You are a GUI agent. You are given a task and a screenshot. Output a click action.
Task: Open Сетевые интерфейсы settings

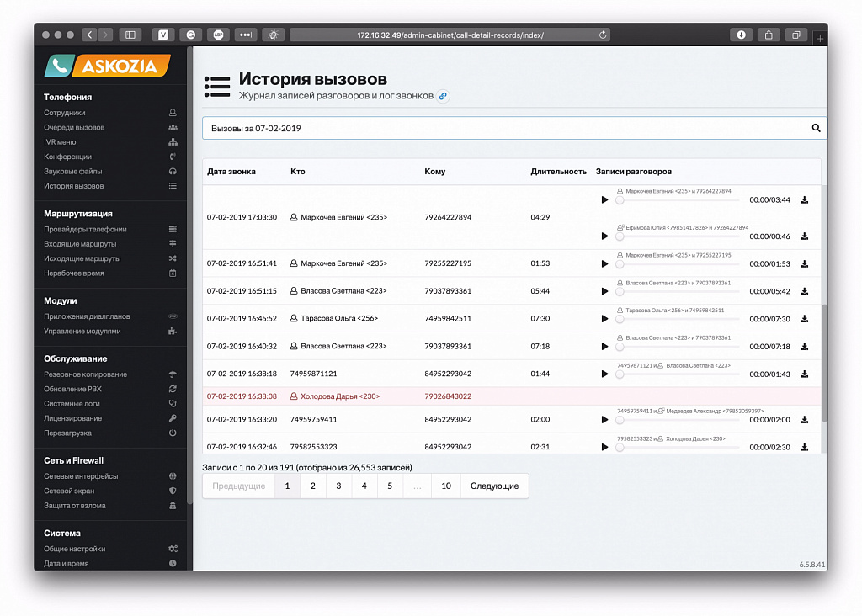81,476
